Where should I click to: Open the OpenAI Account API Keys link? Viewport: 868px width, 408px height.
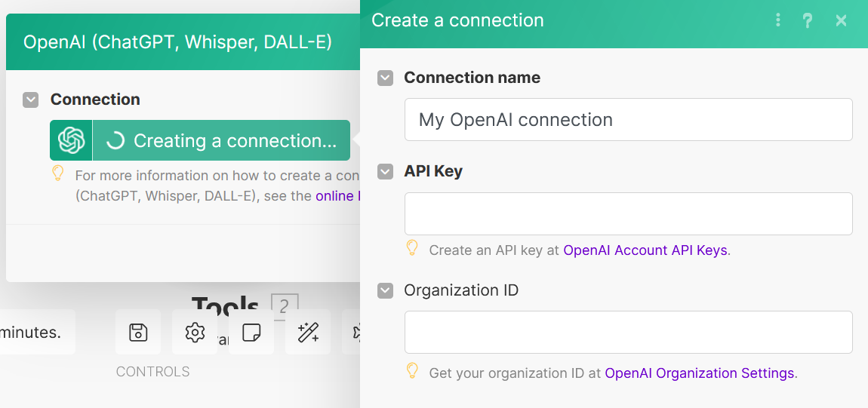(645, 250)
